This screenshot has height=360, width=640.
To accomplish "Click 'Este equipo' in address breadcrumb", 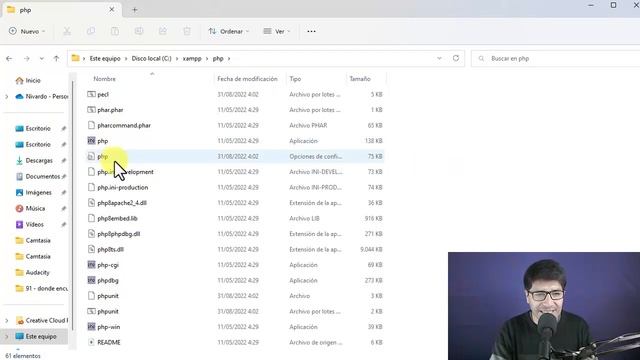I will [x=105, y=59].
